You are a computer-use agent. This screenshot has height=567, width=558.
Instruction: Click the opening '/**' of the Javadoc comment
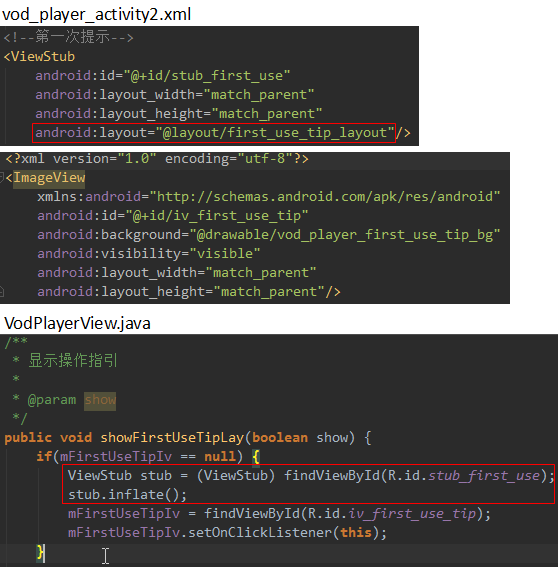[16, 342]
